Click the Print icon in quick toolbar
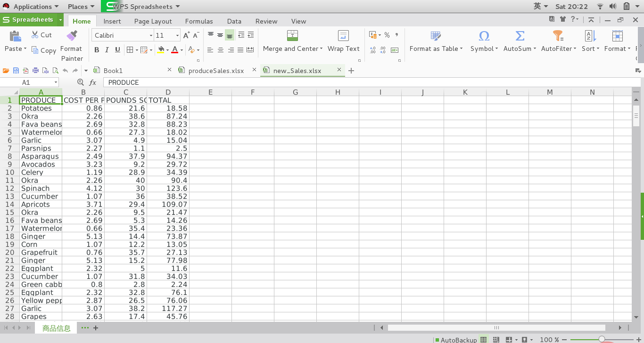The image size is (644, 343). point(35,71)
